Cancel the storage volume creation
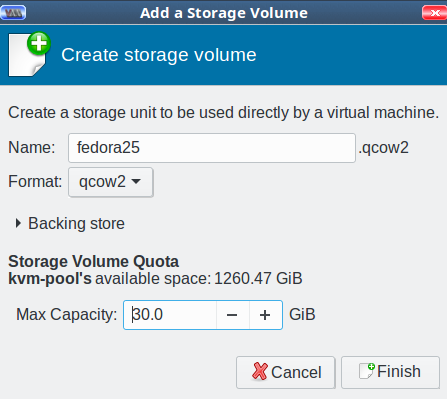 tap(286, 372)
